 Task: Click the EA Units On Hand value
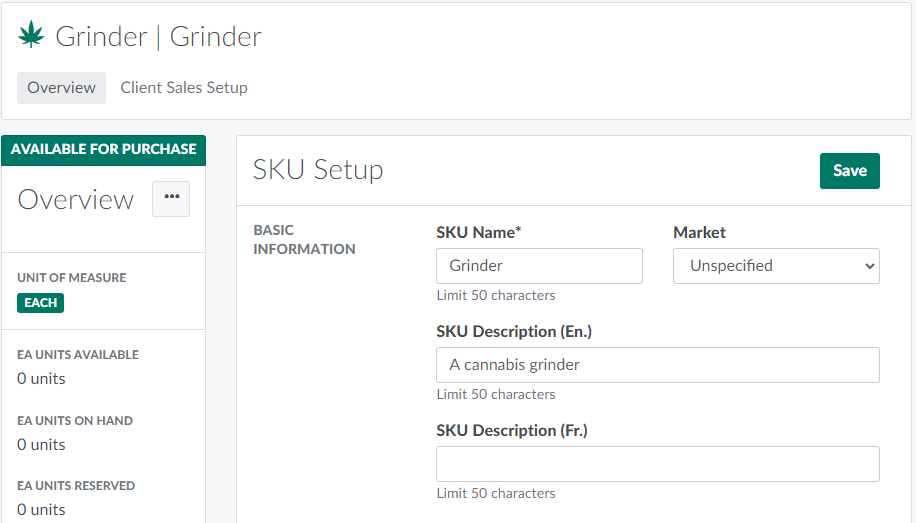coord(42,445)
